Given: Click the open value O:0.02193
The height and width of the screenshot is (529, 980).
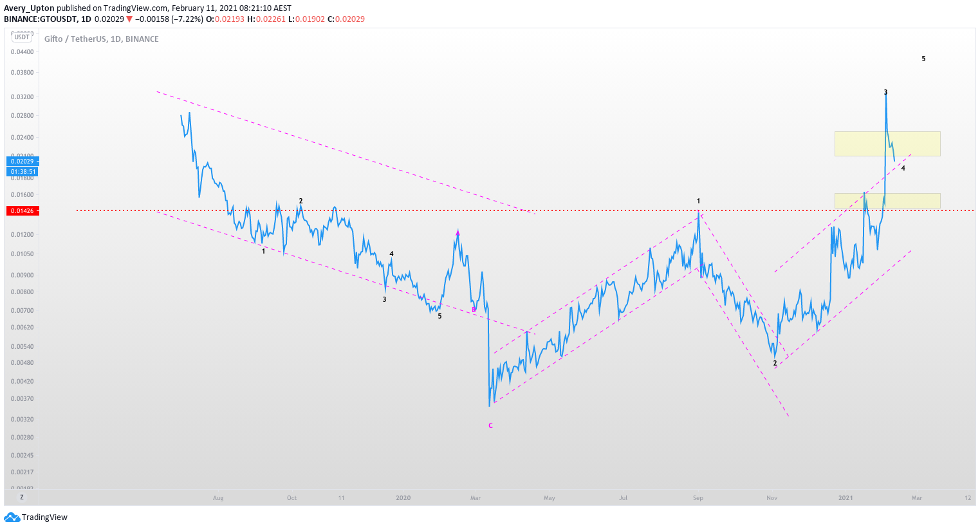Looking at the screenshot, I should (225, 19).
